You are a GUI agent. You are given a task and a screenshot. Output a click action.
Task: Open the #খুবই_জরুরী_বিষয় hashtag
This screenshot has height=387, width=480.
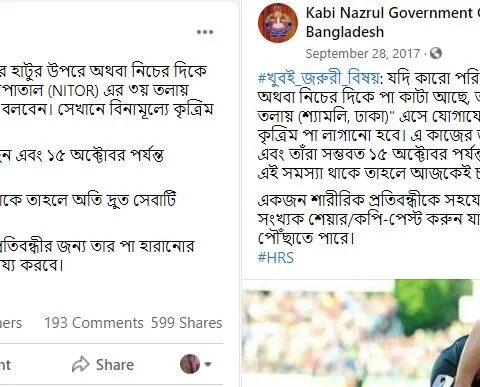pyautogui.click(x=319, y=78)
